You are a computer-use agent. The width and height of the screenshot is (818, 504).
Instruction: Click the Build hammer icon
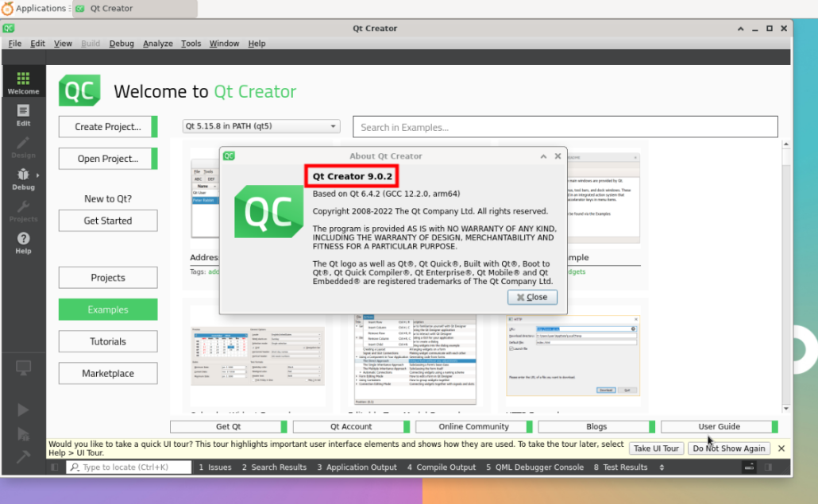click(x=23, y=456)
